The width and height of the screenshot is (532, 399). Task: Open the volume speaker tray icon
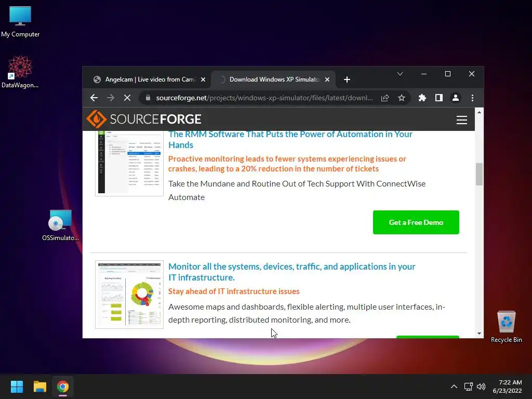coord(481,387)
